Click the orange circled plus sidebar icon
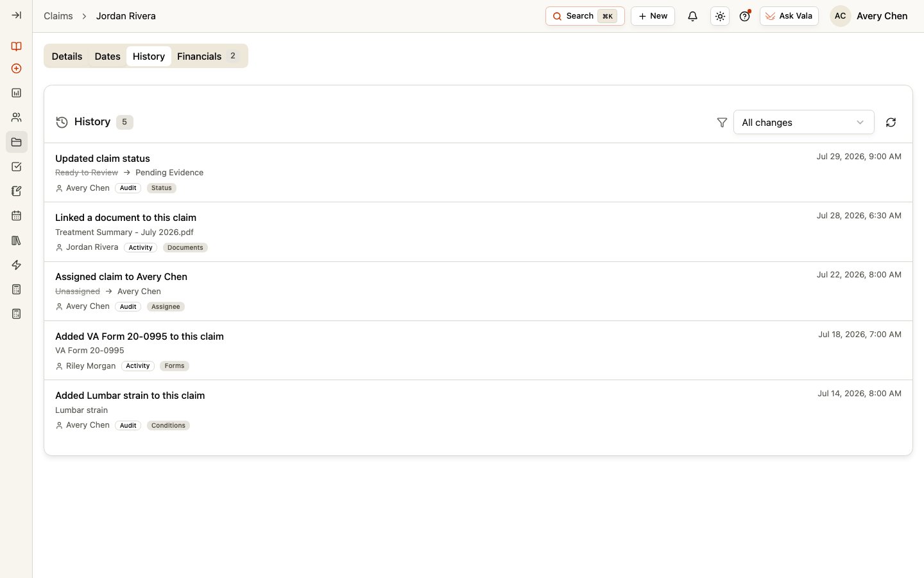The width and height of the screenshot is (924, 578). (x=17, y=69)
